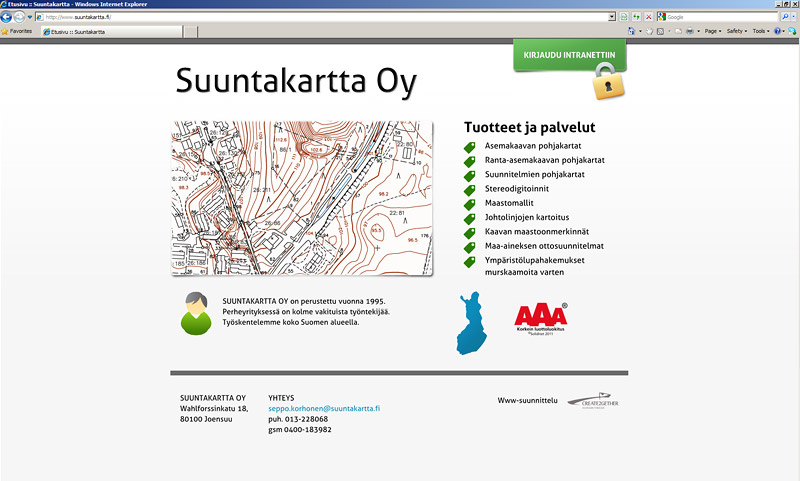Open the recent pages dropdown beside Forward
This screenshot has width=800, height=481.
pos(30,17)
